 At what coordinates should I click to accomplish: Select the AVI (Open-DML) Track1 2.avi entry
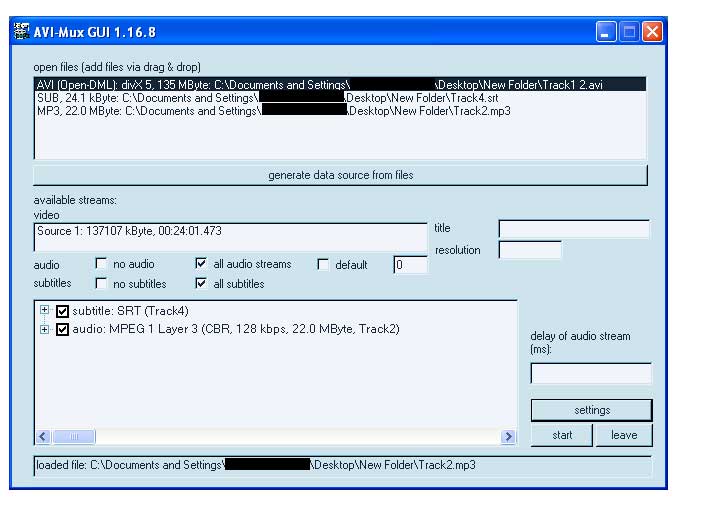pos(340,84)
